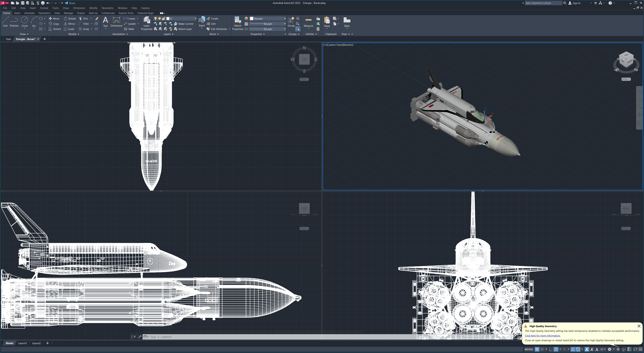644x353 pixels.
Task: Switch to the Start file tab
Action: [9, 39]
